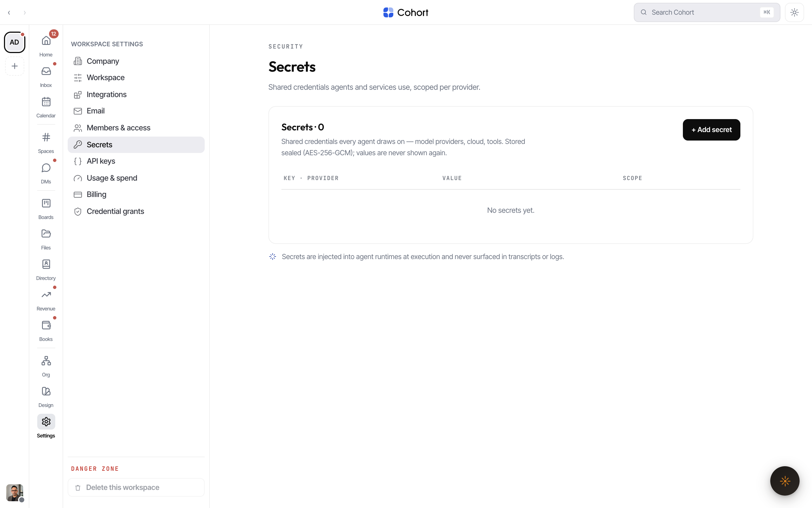Click the DANGER ZONE label

(95, 469)
